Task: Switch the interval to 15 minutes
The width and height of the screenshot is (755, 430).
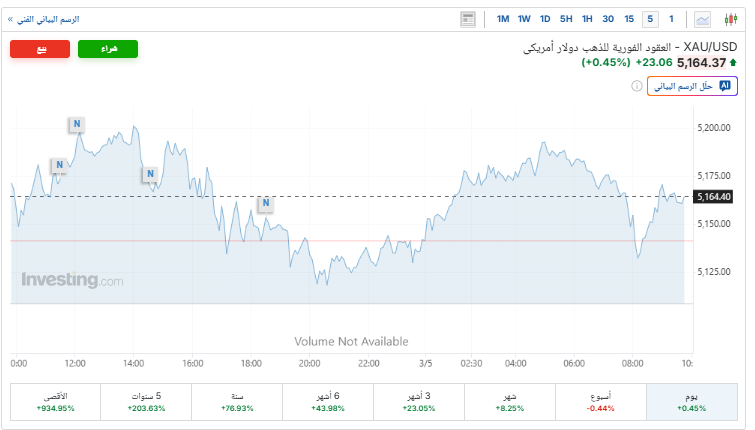Action: [x=629, y=19]
